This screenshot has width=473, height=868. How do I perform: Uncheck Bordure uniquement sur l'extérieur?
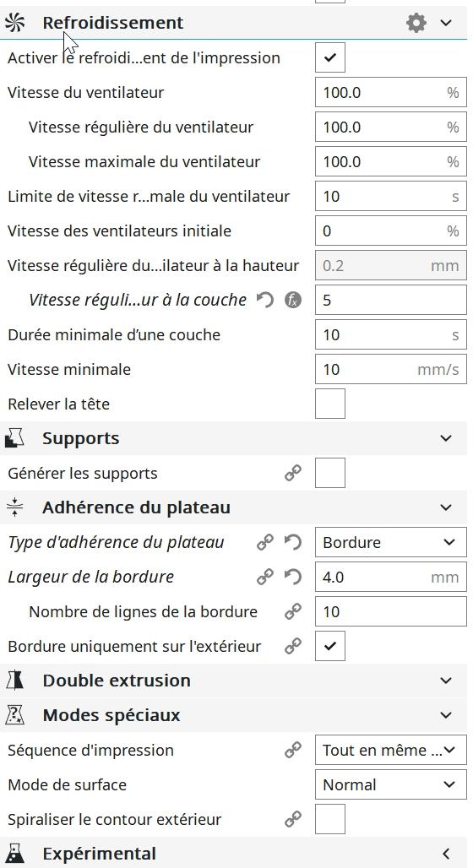point(330,646)
